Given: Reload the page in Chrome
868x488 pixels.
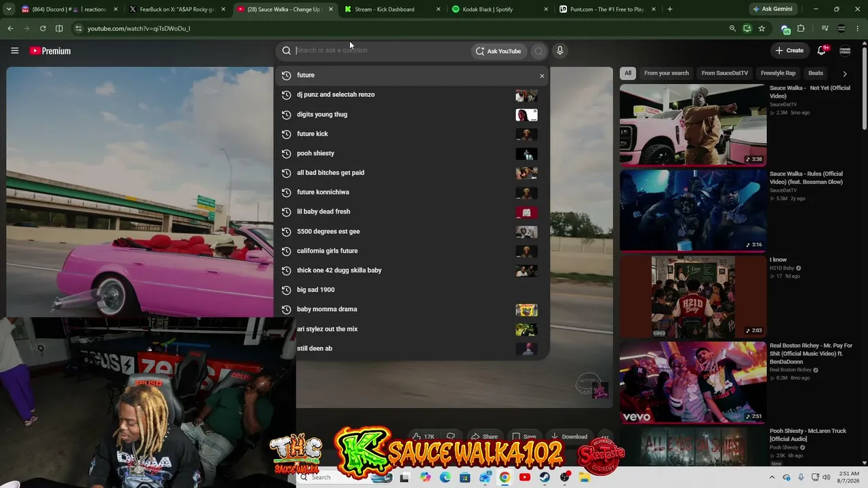Looking at the screenshot, I should [x=43, y=28].
